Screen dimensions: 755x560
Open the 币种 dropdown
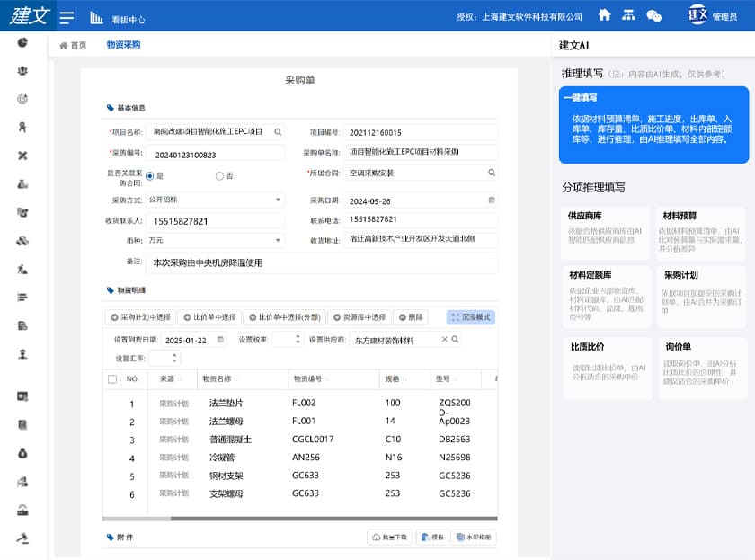pyautogui.click(x=278, y=241)
